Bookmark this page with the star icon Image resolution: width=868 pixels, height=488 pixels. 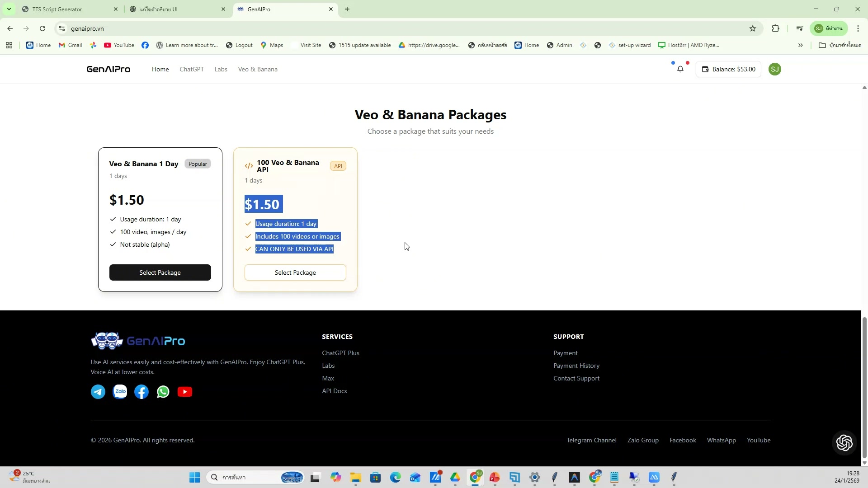(x=753, y=28)
